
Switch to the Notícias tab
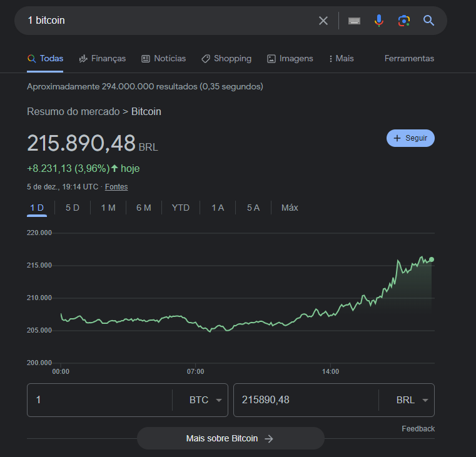point(164,59)
